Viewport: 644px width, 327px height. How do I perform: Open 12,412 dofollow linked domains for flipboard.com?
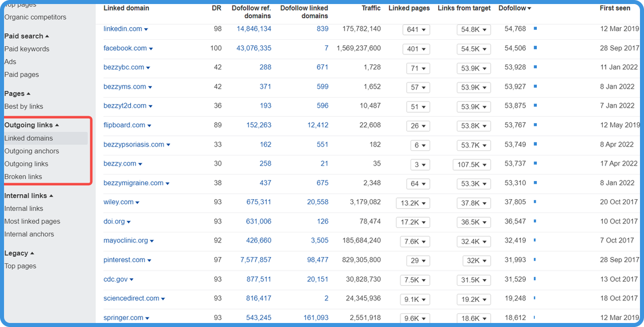point(318,125)
